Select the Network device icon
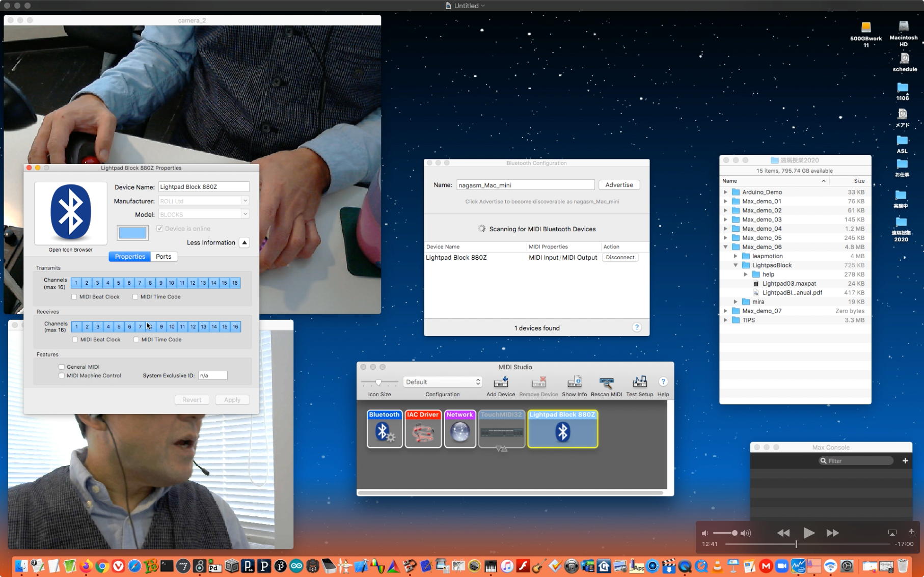Viewport: 924px width, 577px height. coord(460,429)
